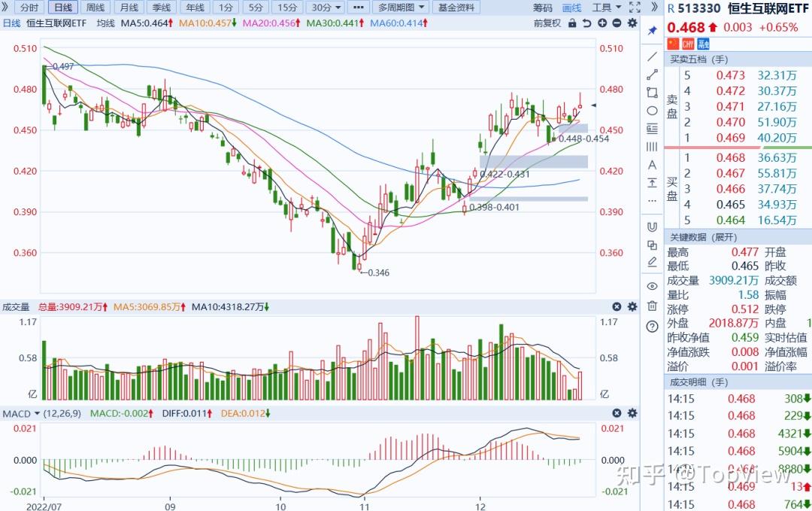Switch to 季线 quarterly chart tab
This screenshot has height=511, width=812.
tap(162, 8)
